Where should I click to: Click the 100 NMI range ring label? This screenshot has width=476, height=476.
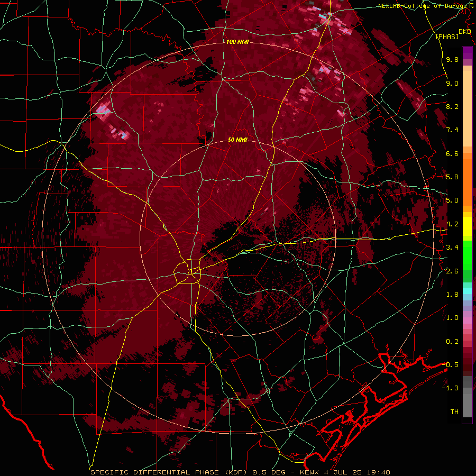237,42
